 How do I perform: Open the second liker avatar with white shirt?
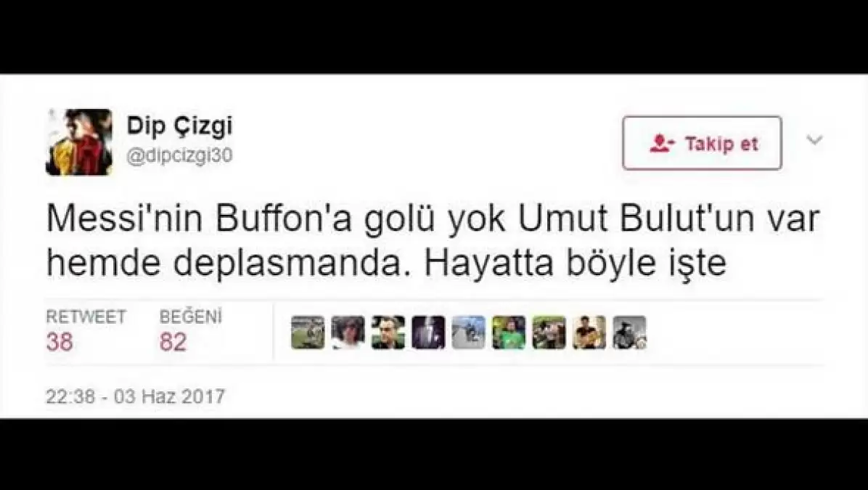click(348, 332)
